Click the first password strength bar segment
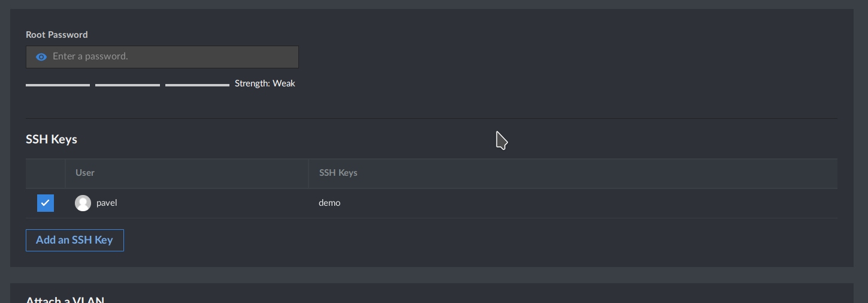 [58, 85]
